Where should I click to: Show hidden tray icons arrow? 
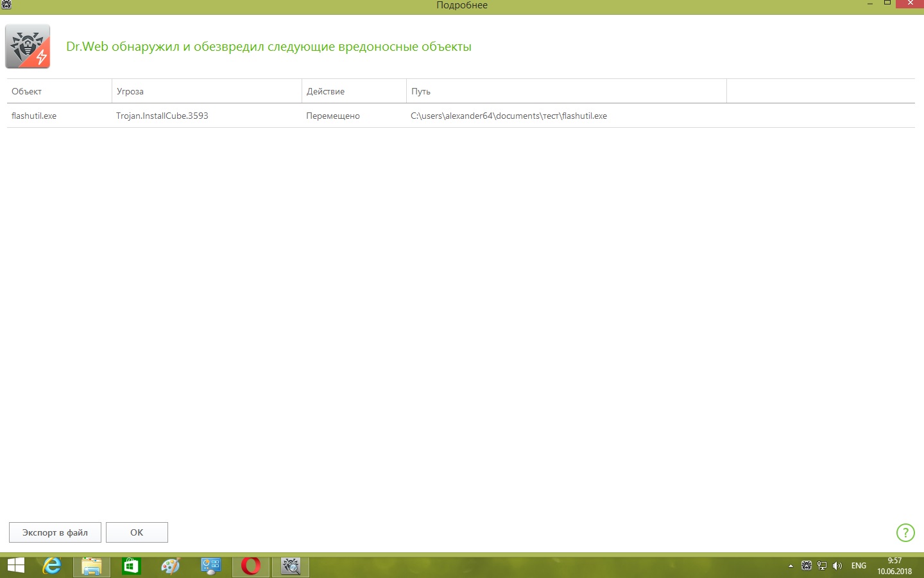791,566
